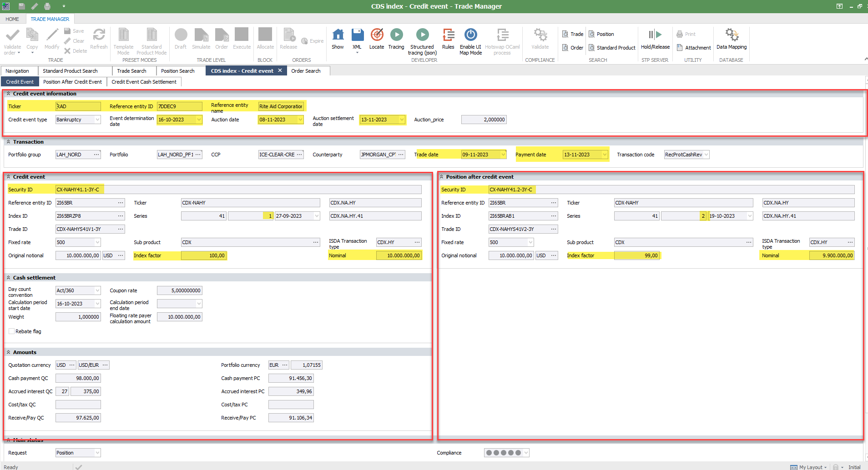Image resolution: width=868 pixels, height=470 pixels.
Task: Click the Modify pencil icon
Action: click(x=52, y=35)
